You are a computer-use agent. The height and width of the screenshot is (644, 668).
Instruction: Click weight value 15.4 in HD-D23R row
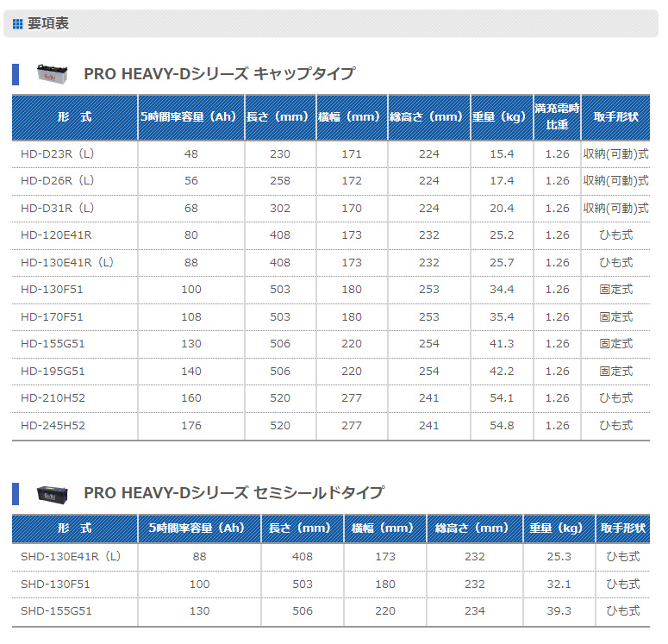[502, 153]
